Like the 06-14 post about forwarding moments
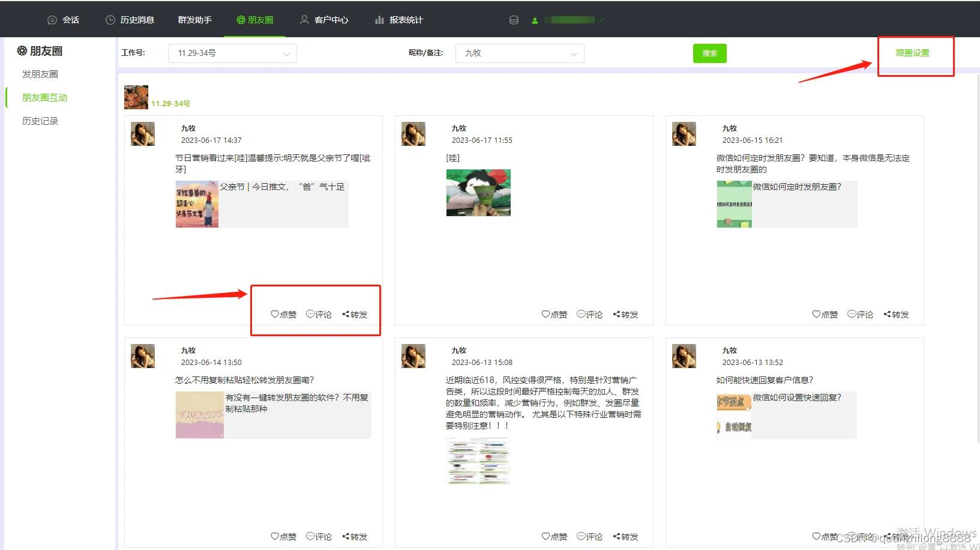The image size is (980, 550). pos(283,536)
